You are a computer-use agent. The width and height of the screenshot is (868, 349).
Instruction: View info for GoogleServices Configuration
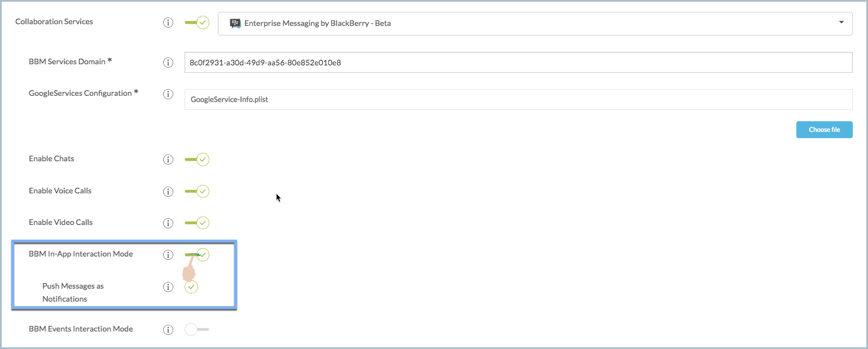(168, 94)
